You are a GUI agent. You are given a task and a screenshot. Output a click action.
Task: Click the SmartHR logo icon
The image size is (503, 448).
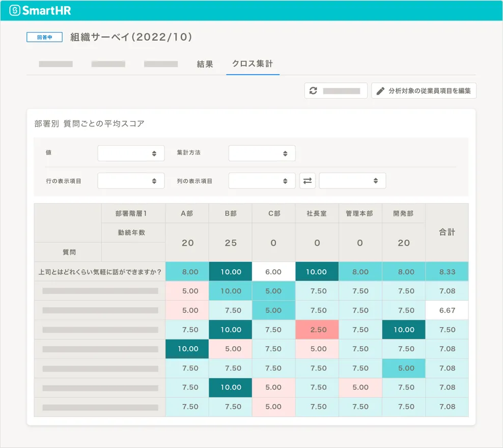[15, 10]
